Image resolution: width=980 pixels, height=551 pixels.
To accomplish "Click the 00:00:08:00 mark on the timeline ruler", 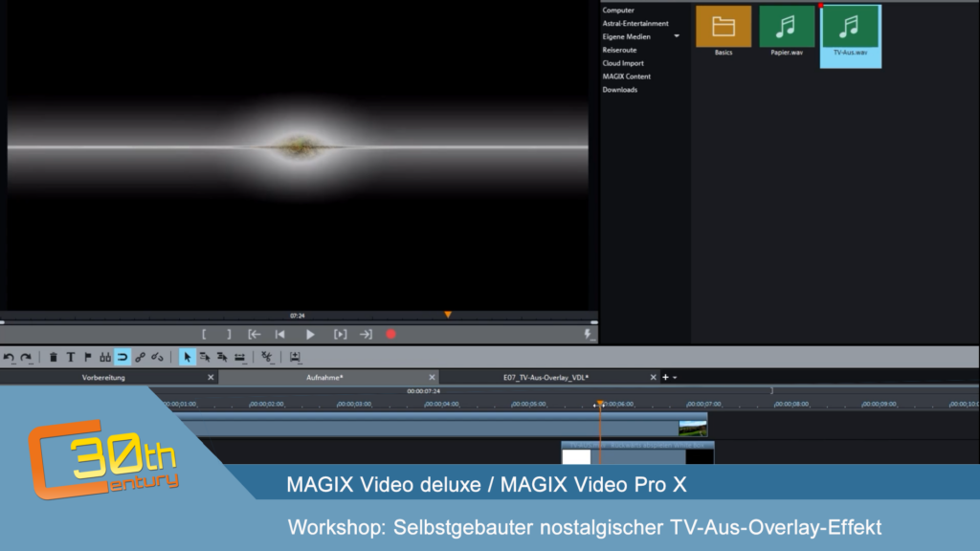I will 791,405.
